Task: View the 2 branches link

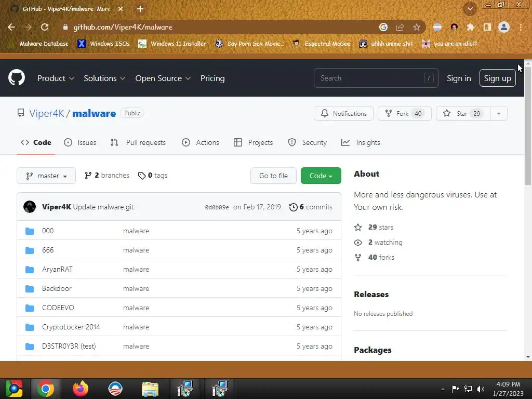Action: coord(107,176)
